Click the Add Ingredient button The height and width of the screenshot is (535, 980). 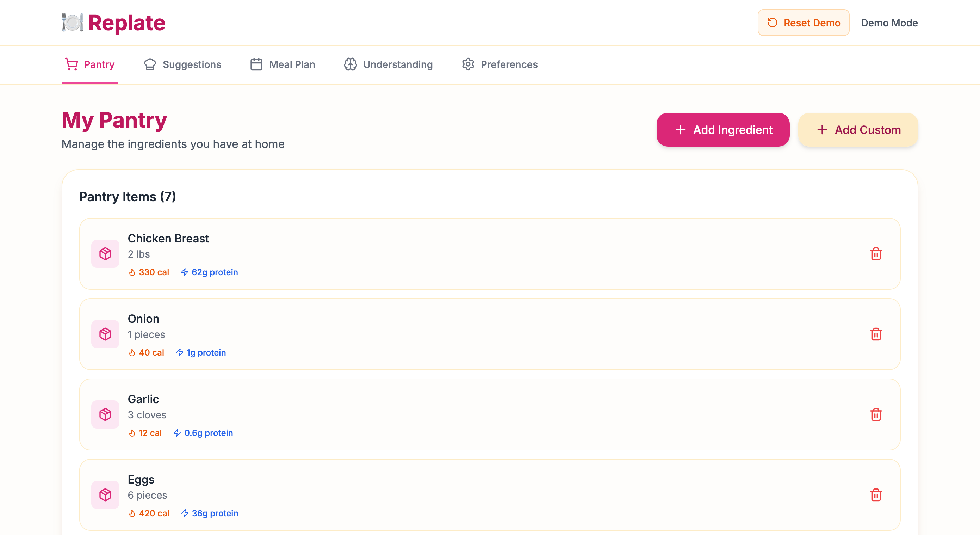coord(723,130)
